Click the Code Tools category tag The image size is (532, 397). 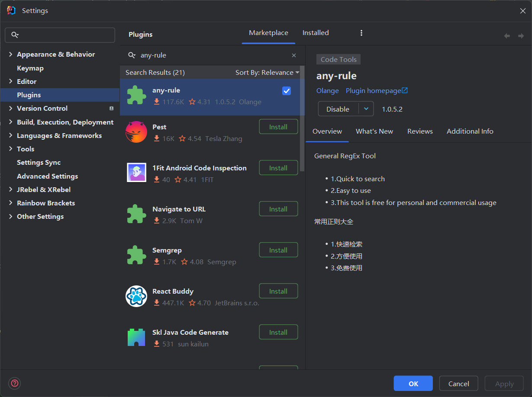click(339, 60)
